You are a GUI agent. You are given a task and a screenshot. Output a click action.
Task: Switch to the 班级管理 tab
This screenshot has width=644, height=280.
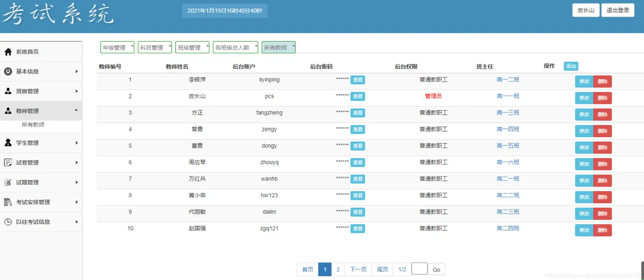tap(189, 47)
